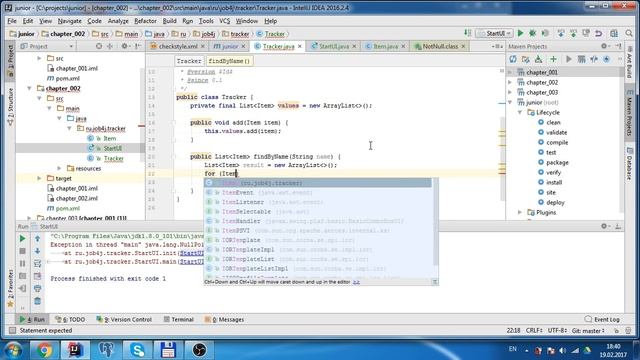Open Project panel settings gear
This screenshot has height=360, width=640.
(125, 46)
